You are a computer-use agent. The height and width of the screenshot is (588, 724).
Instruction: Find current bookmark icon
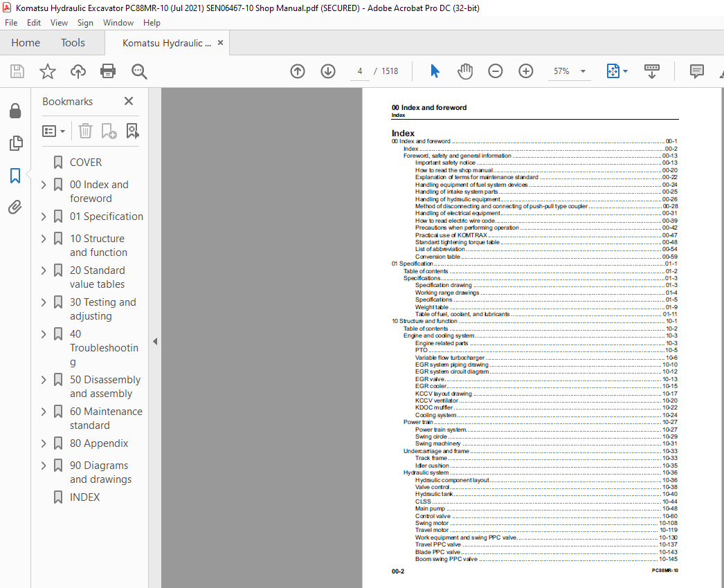click(132, 131)
